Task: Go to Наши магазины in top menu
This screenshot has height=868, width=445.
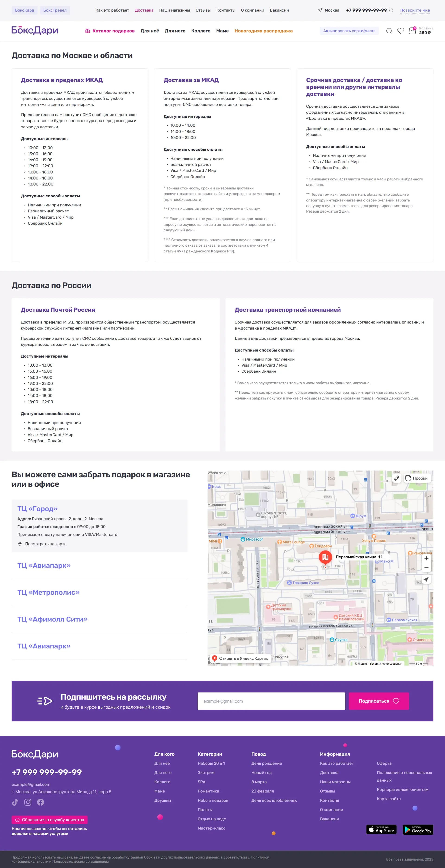Action: coord(174,10)
